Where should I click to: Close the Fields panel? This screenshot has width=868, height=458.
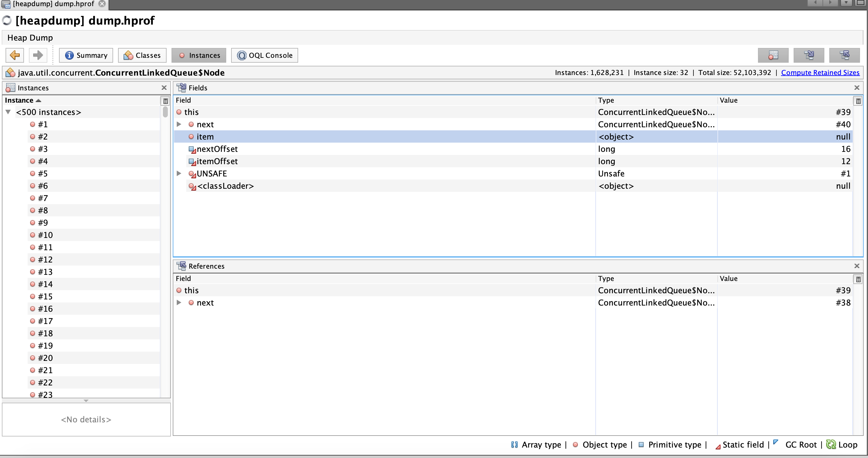(857, 88)
